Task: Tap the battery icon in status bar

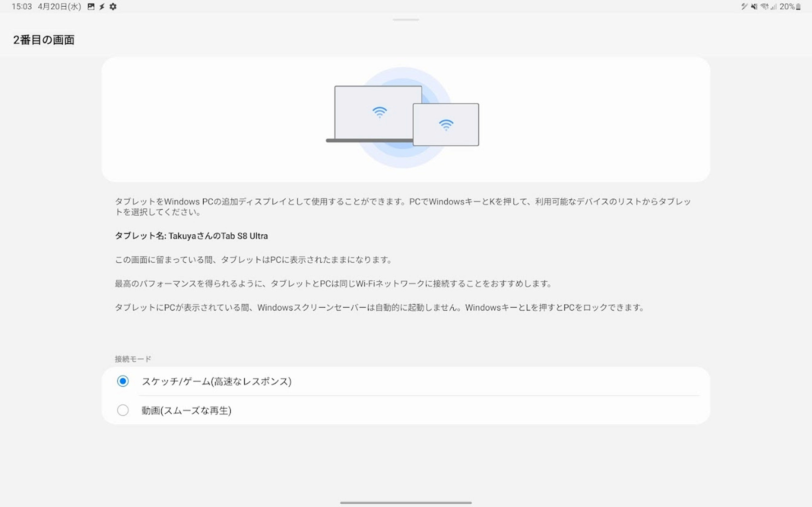Action: click(798, 7)
